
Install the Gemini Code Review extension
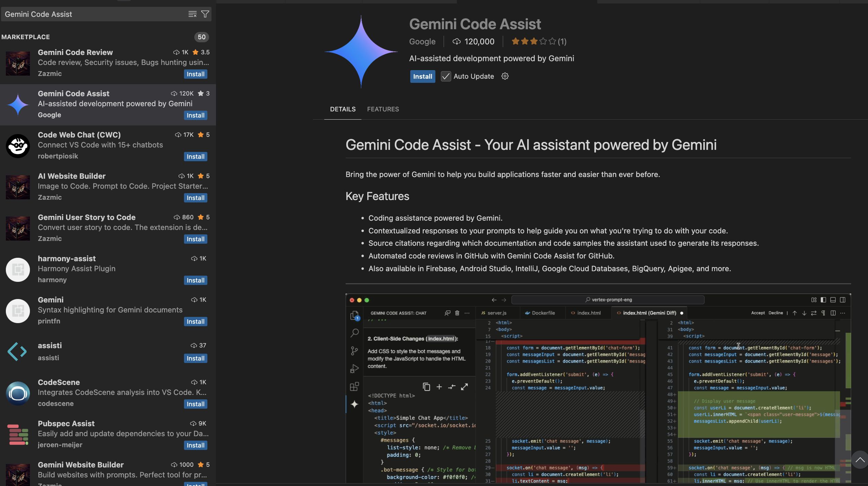[195, 74]
